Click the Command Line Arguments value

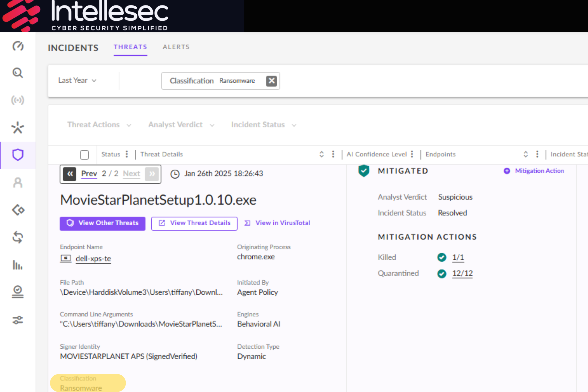[x=141, y=324]
